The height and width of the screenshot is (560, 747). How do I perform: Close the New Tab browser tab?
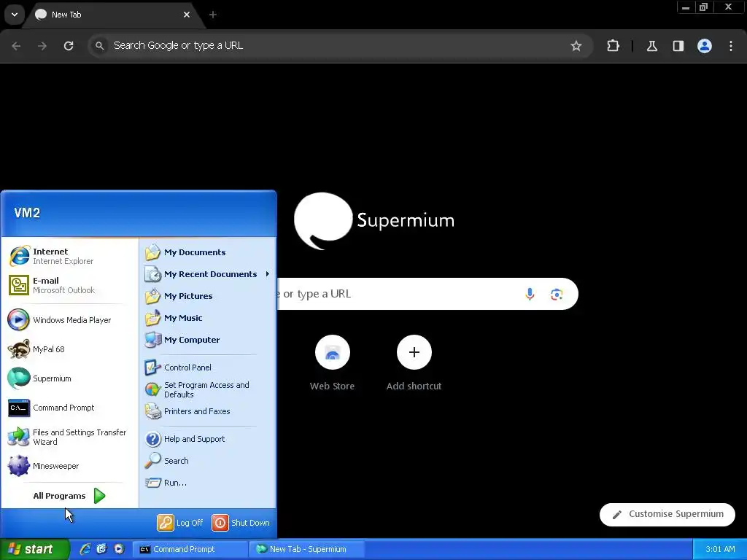click(187, 15)
